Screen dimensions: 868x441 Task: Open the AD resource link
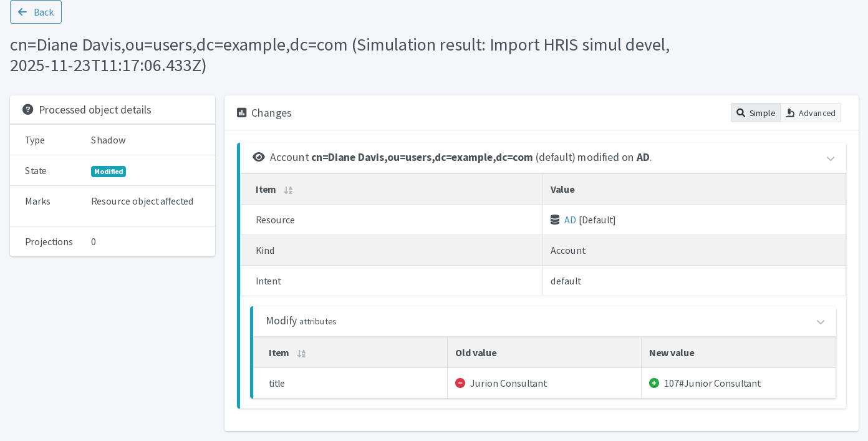pos(570,220)
